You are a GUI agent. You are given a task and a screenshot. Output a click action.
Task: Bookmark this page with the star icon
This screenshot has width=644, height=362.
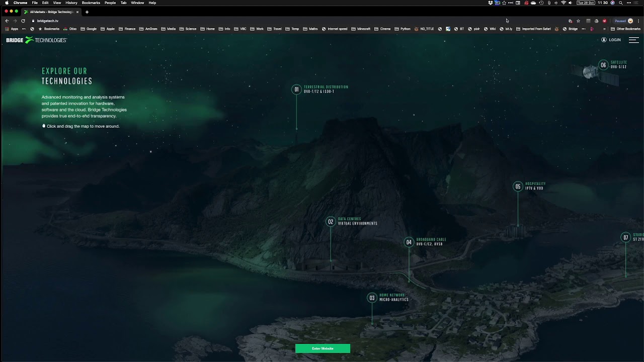coord(578,21)
